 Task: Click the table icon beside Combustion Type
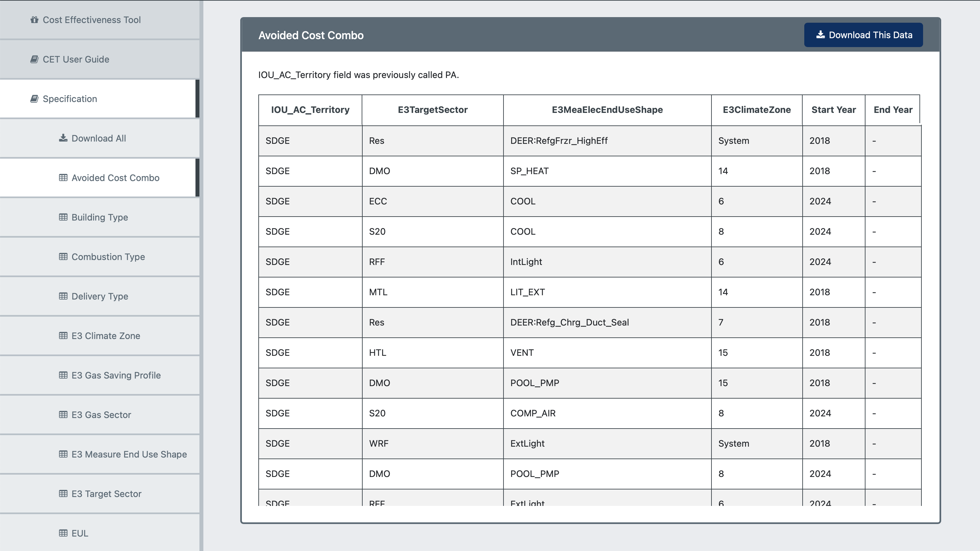[63, 257]
